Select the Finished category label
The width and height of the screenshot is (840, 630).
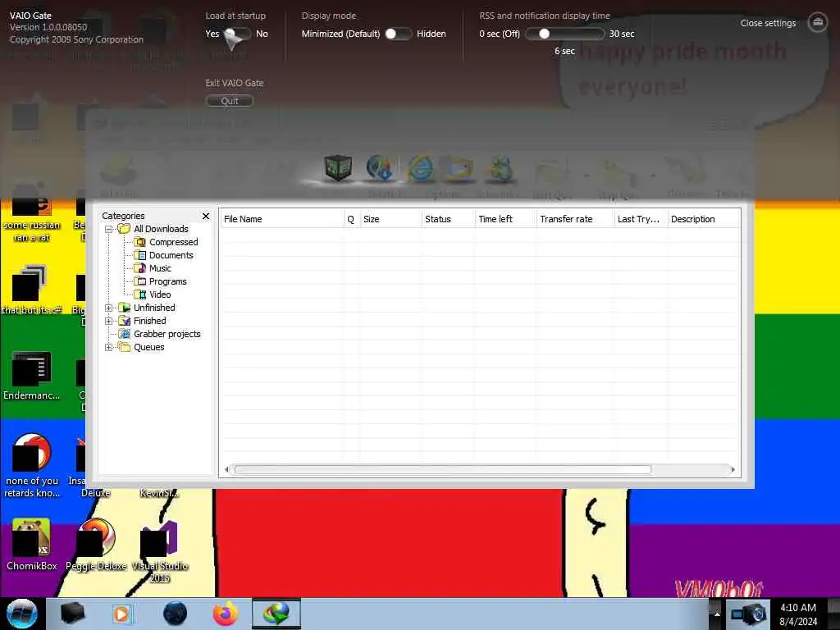pos(149,321)
